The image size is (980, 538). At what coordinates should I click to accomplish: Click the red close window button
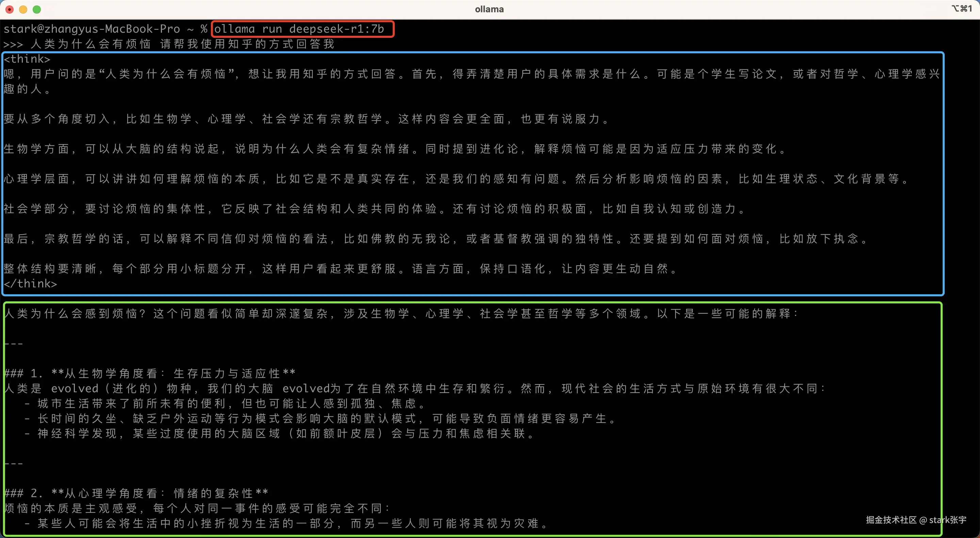(10, 10)
